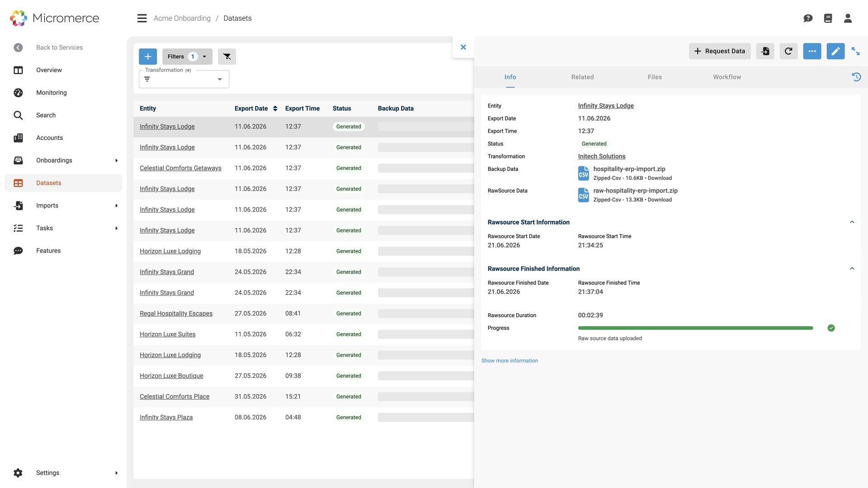This screenshot has width=868, height=488.
Task: Download raw-hospitality-erp-import.zip file
Action: pos(660,200)
